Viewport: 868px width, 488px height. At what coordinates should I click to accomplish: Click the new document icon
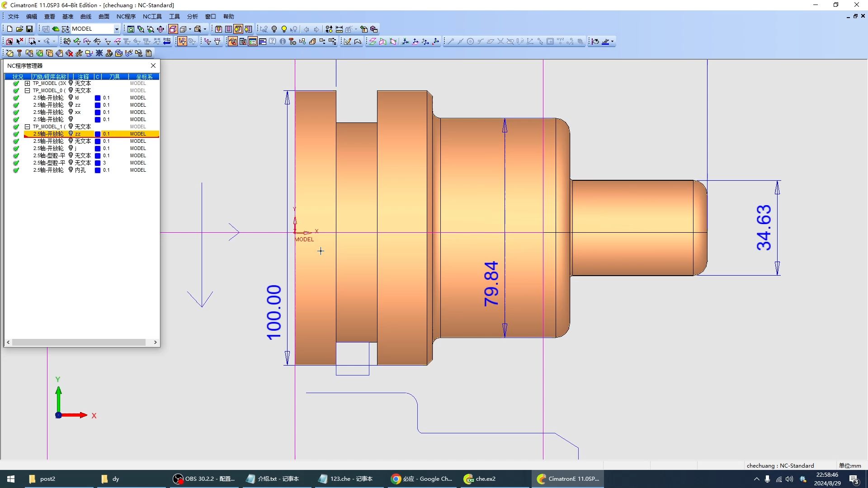pyautogui.click(x=9, y=29)
